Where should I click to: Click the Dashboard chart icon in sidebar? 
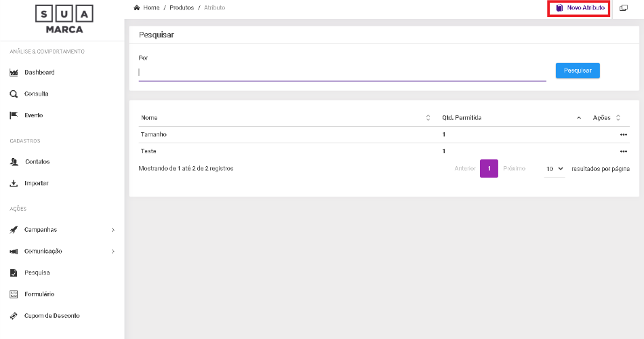tap(14, 73)
